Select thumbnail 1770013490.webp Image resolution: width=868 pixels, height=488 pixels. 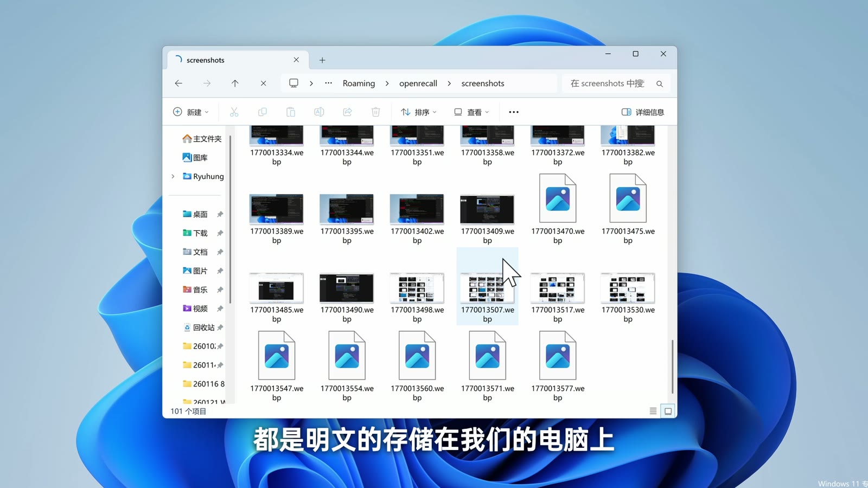tap(347, 288)
